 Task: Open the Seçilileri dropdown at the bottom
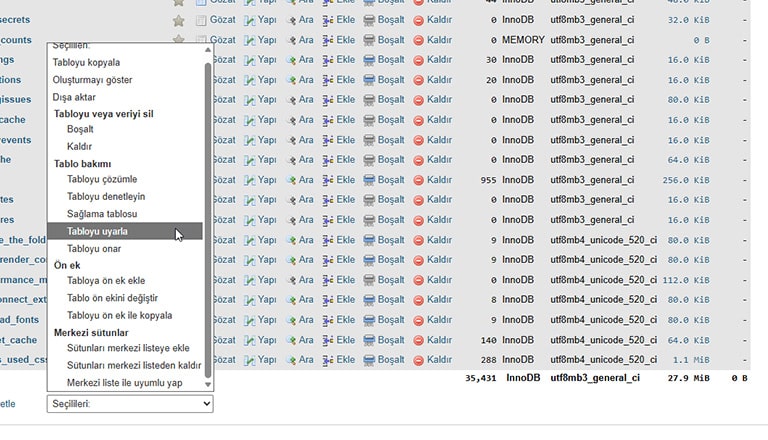point(130,404)
